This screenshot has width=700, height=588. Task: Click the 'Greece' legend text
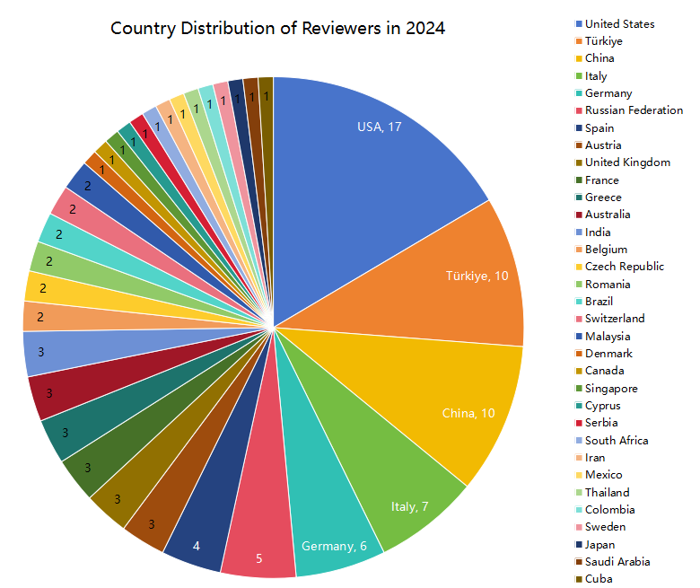pyautogui.click(x=603, y=197)
